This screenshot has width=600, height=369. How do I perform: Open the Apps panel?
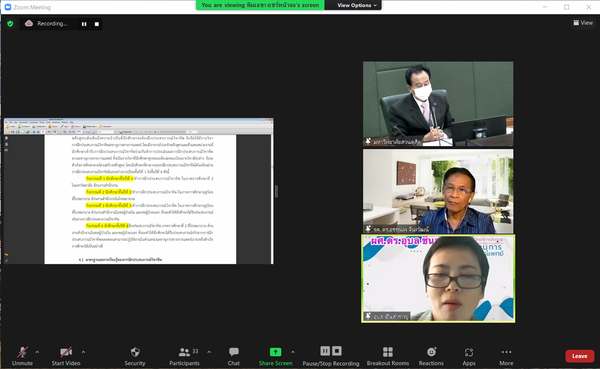click(x=469, y=356)
